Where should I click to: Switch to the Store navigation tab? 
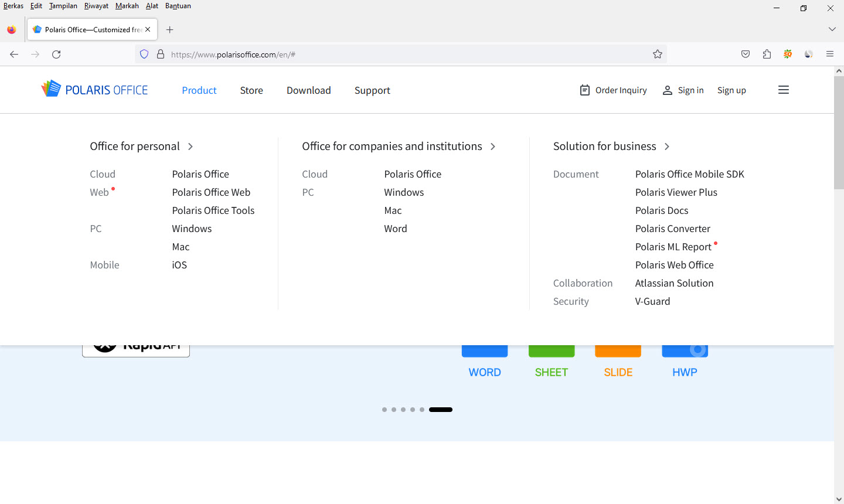click(x=251, y=90)
